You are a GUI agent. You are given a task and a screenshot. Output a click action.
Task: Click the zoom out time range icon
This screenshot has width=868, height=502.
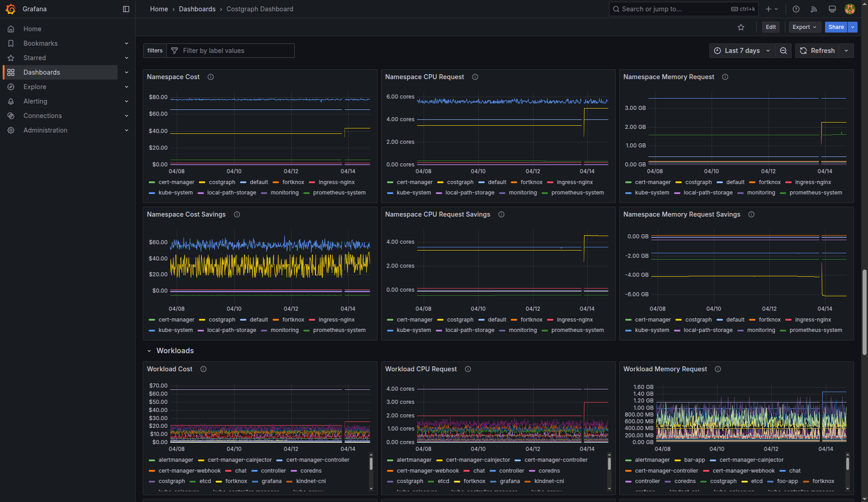pyautogui.click(x=783, y=51)
